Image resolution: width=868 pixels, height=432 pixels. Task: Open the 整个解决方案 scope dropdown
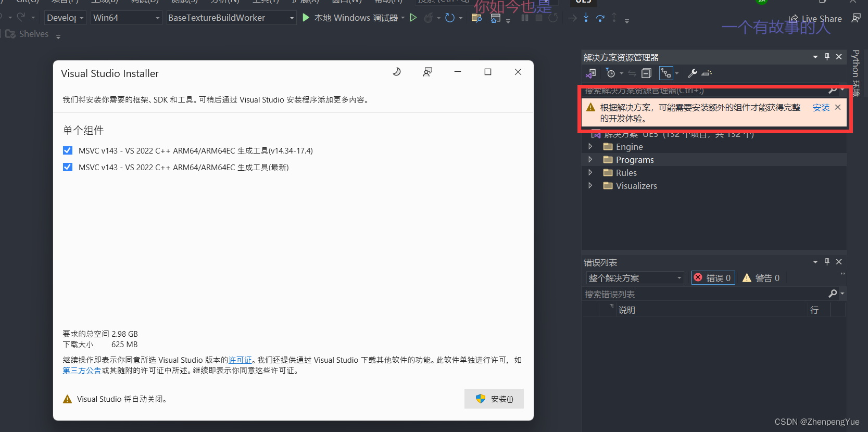coord(635,278)
